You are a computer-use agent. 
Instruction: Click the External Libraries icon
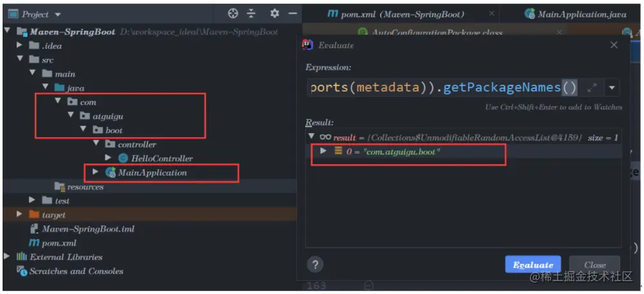click(x=22, y=257)
